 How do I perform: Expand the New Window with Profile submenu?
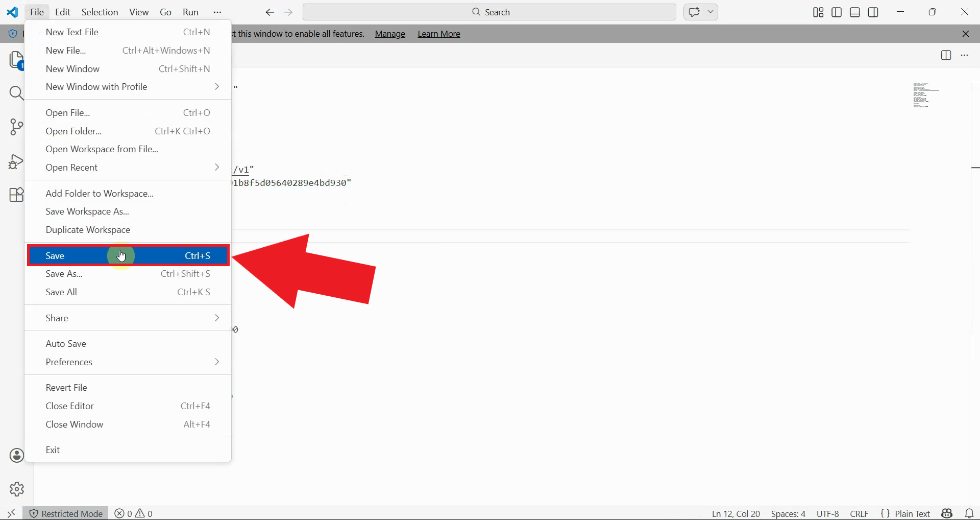point(96,86)
